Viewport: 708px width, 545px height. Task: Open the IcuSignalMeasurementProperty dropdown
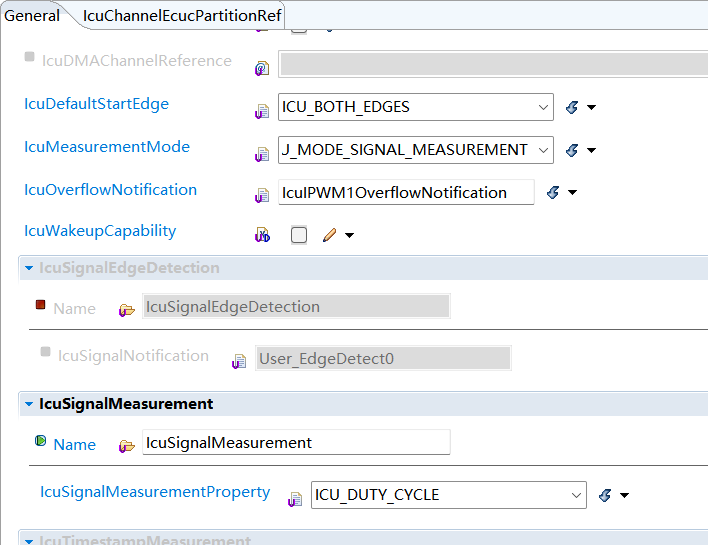point(576,495)
